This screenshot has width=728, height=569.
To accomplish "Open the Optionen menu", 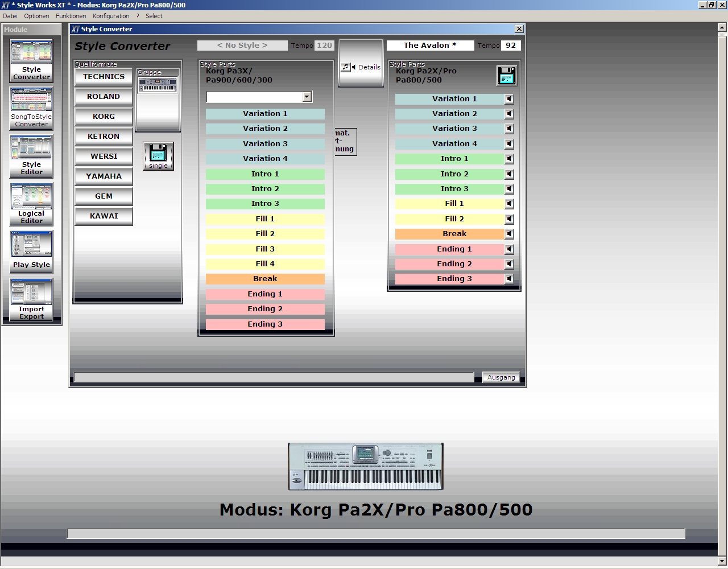I will coord(36,16).
